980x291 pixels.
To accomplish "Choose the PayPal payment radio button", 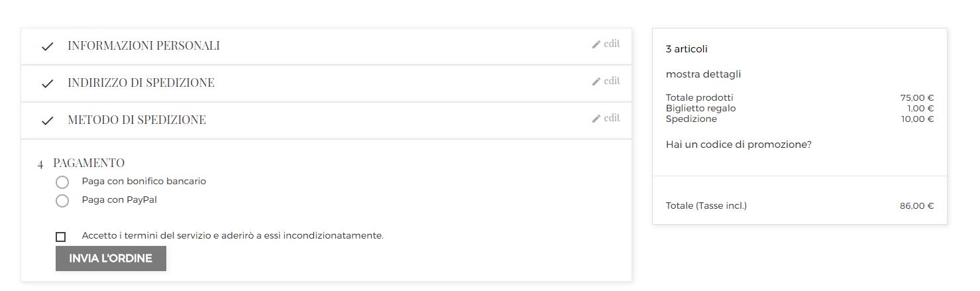I will [x=62, y=200].
